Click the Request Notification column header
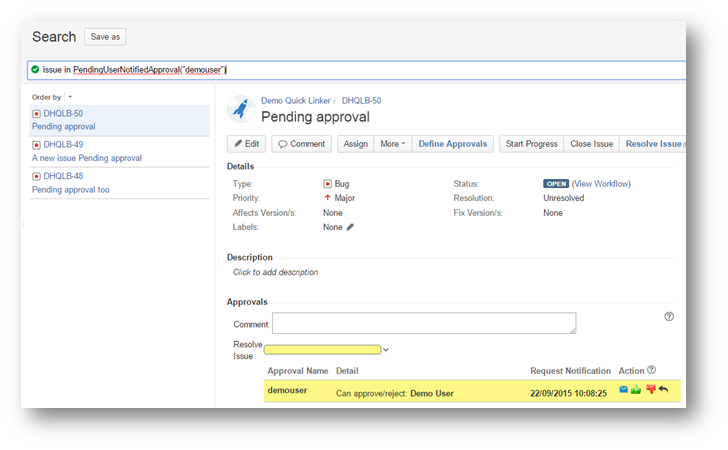This screenshot has height=450, width=728. pyautogui.click(x=571, y=371)
